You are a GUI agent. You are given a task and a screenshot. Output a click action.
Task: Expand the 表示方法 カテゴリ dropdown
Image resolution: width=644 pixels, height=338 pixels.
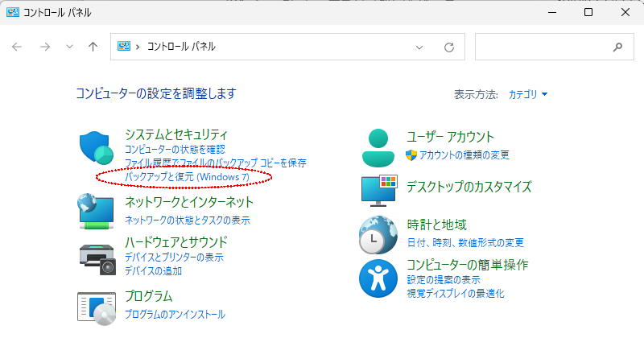pyautogui.click(x=528, y=94)
